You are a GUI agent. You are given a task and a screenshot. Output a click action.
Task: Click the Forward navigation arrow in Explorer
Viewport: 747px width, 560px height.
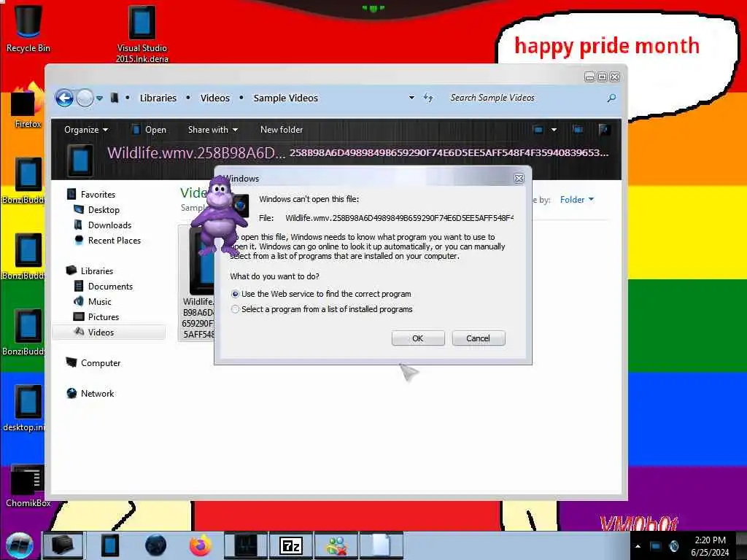(x=85, y=98)
